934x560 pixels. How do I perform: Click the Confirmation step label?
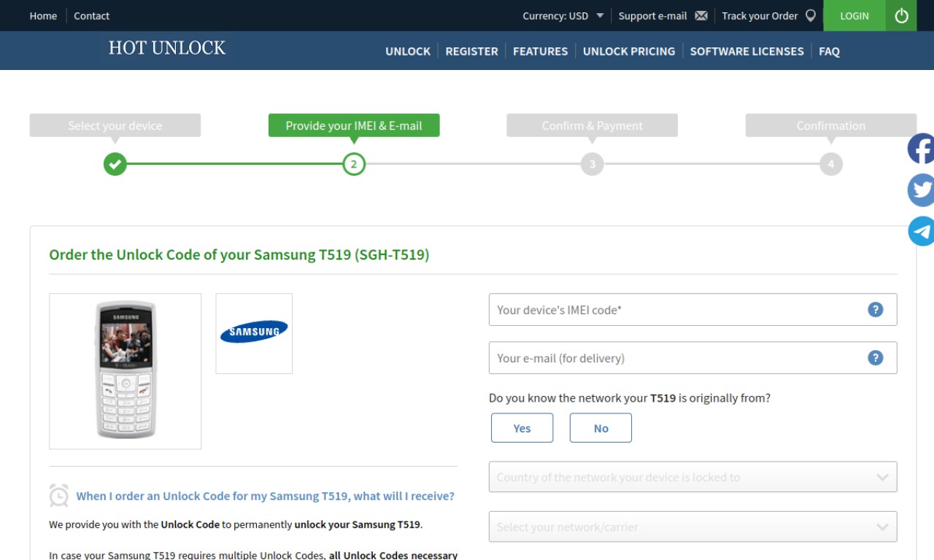(831, 125)
